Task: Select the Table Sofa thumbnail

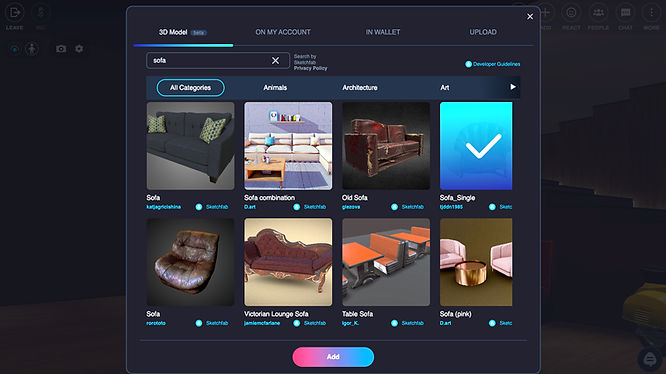Action: point(386,262)
